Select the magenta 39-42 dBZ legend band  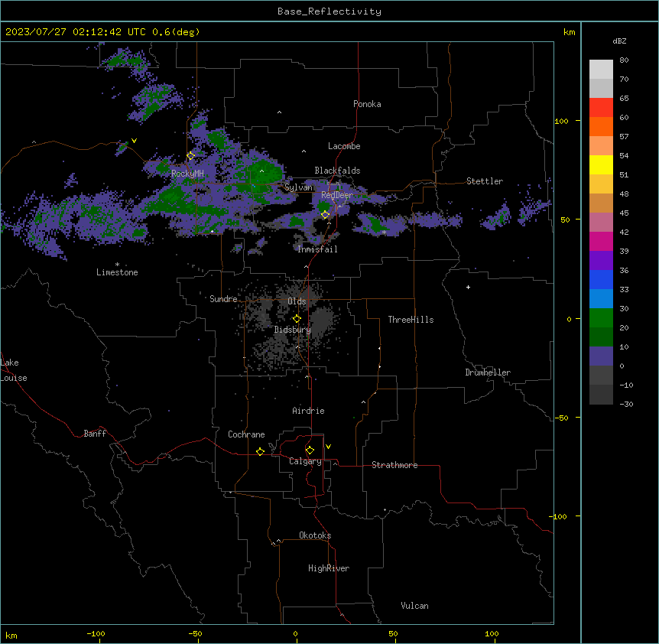coord(601,241)
